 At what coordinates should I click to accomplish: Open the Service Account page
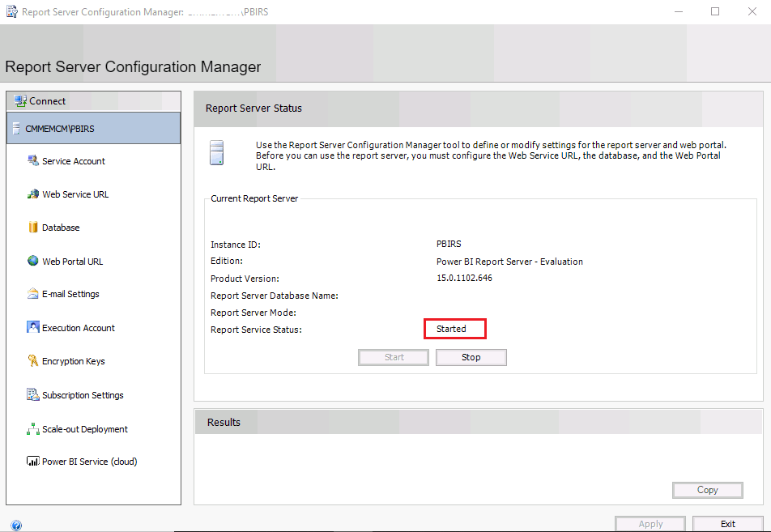tap(73, 161)
